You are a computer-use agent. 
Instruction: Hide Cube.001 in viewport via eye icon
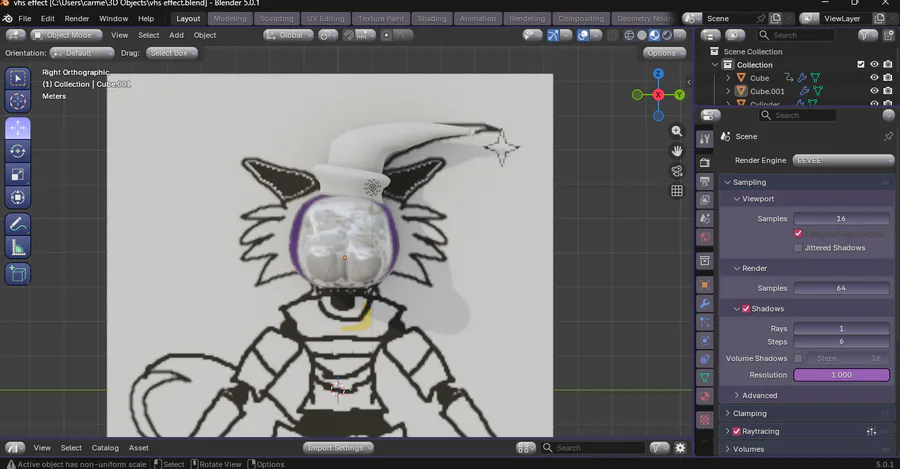[874, 91]
